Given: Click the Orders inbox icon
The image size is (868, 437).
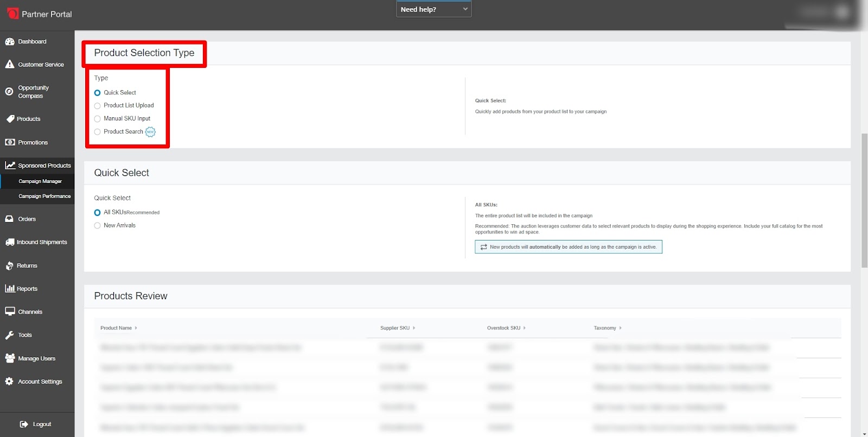Looking at the screenshot, I should (9, 219).
